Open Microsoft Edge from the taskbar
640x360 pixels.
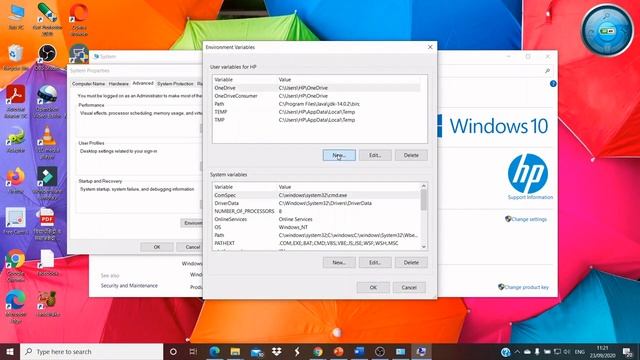click(x=215, y=351)
